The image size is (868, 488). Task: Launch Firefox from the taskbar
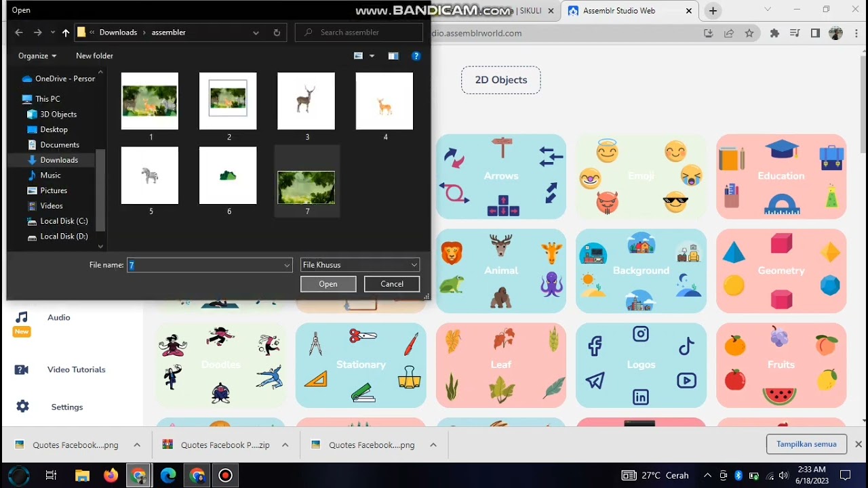pos(111,475)
